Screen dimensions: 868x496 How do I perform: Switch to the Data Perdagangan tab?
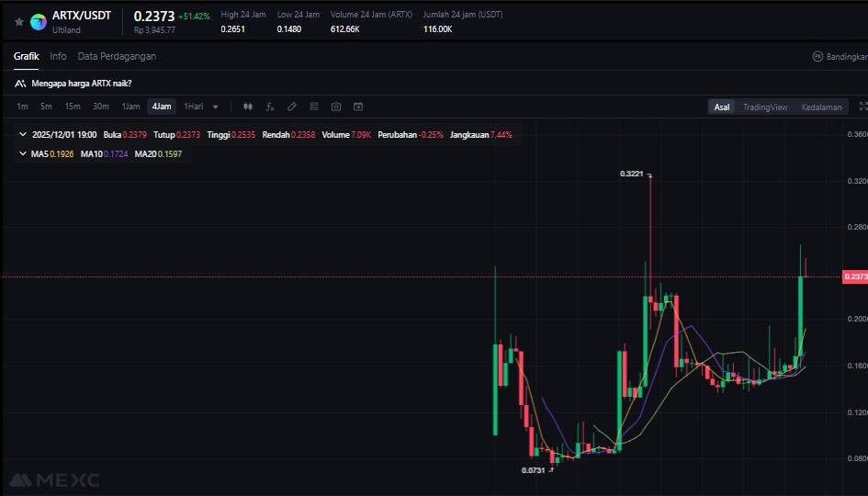pos(117,56)
